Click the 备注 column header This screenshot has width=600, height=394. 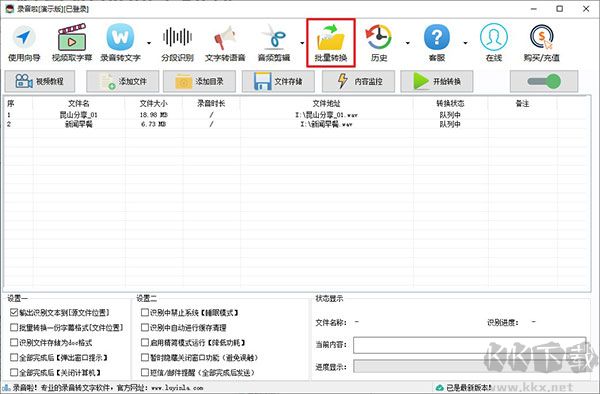click(x=522, y=103)
